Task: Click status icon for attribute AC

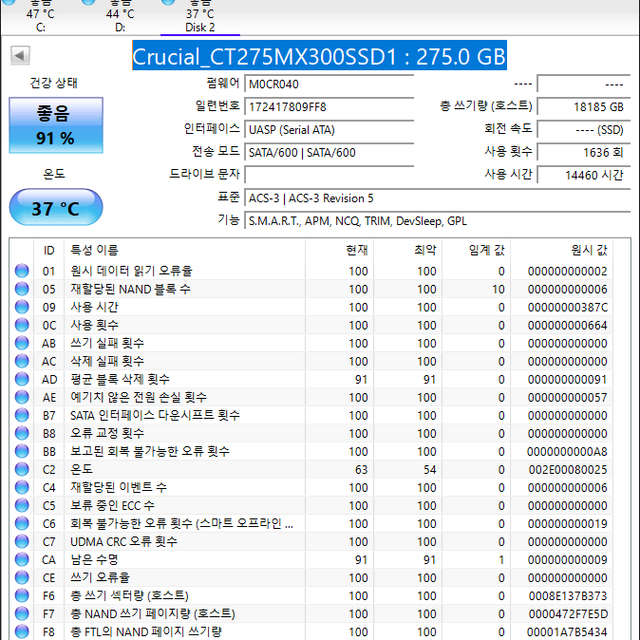Action: (22, 361)
